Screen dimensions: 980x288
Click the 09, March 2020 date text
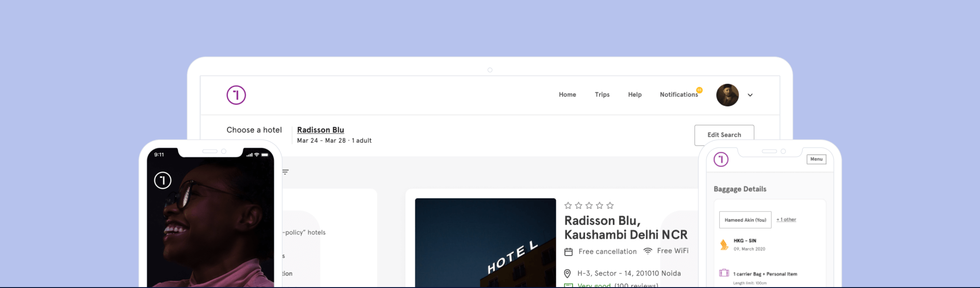749,249
